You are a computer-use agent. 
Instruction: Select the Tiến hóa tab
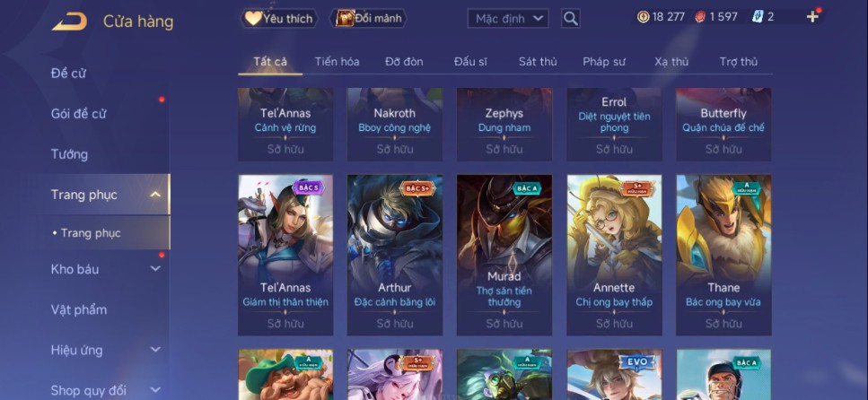click(x=338, y=61)
